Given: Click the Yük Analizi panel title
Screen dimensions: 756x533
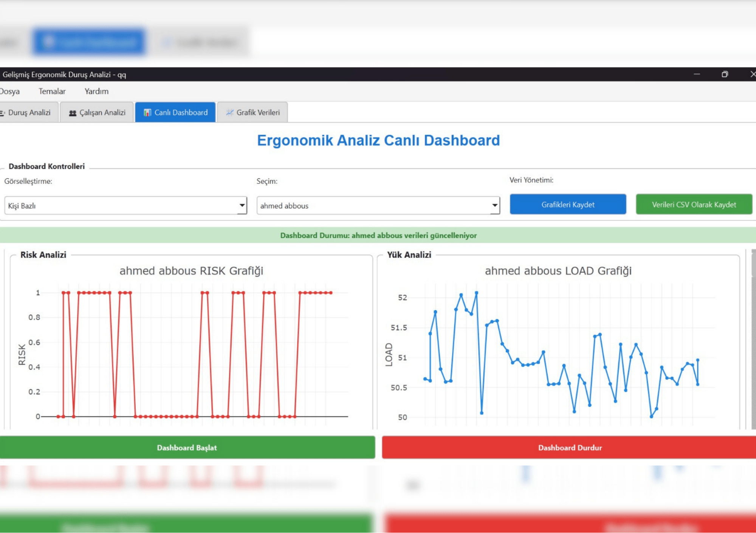Looking at the screenshot, I should [x=409, y=255].
